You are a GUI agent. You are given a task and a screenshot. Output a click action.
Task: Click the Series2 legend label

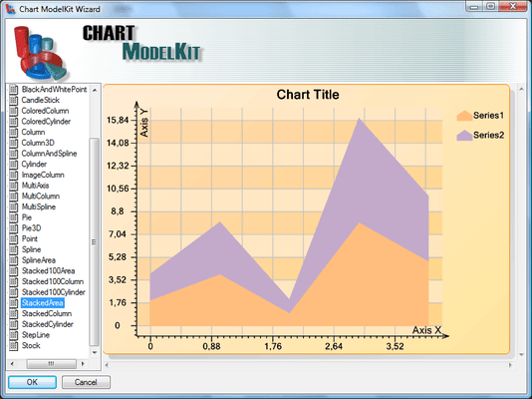pos(488,135)
